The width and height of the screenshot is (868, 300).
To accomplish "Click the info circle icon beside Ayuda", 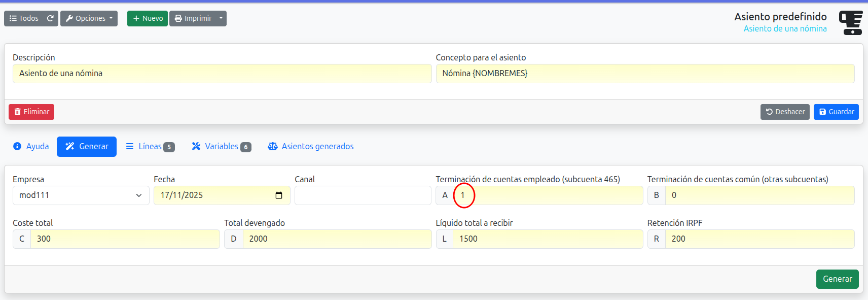I will click(x=17, y=147).
